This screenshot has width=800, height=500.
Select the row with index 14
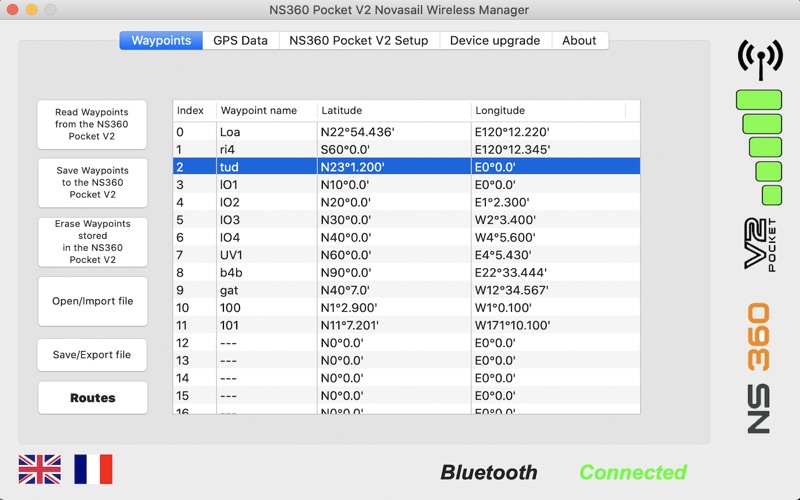tap(406, 378)
